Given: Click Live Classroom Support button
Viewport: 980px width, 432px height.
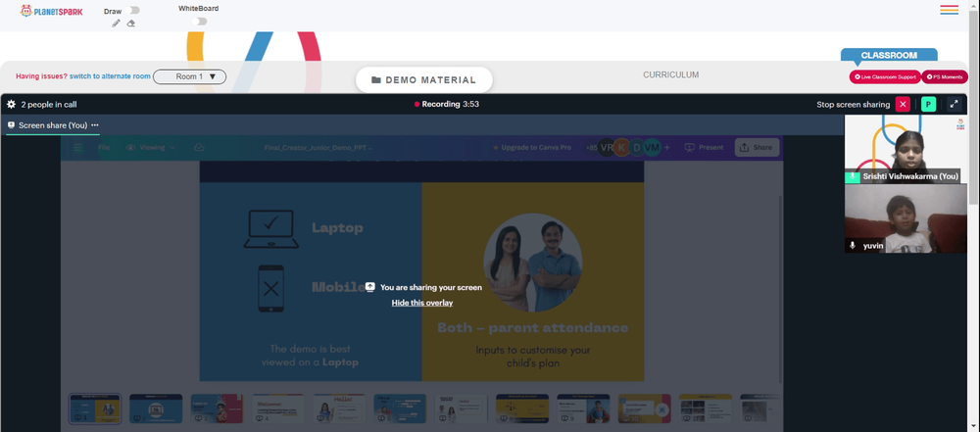Looking at the screenshot, I should click(885, 76).
